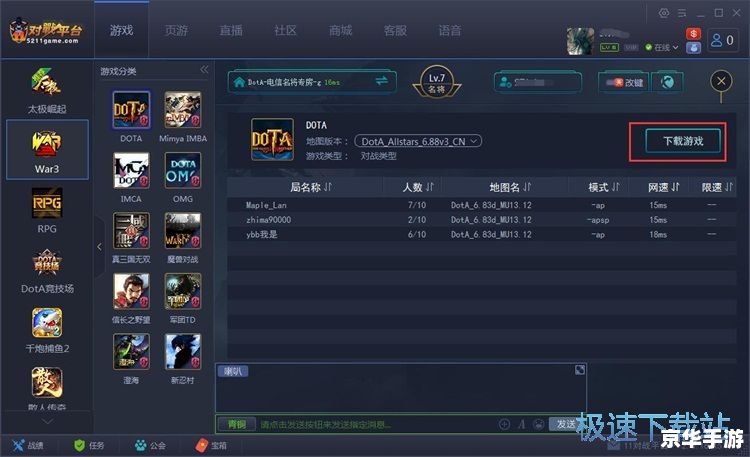
Task: Switch rooms with the swap arrows icon
Action: pos(382,81)
